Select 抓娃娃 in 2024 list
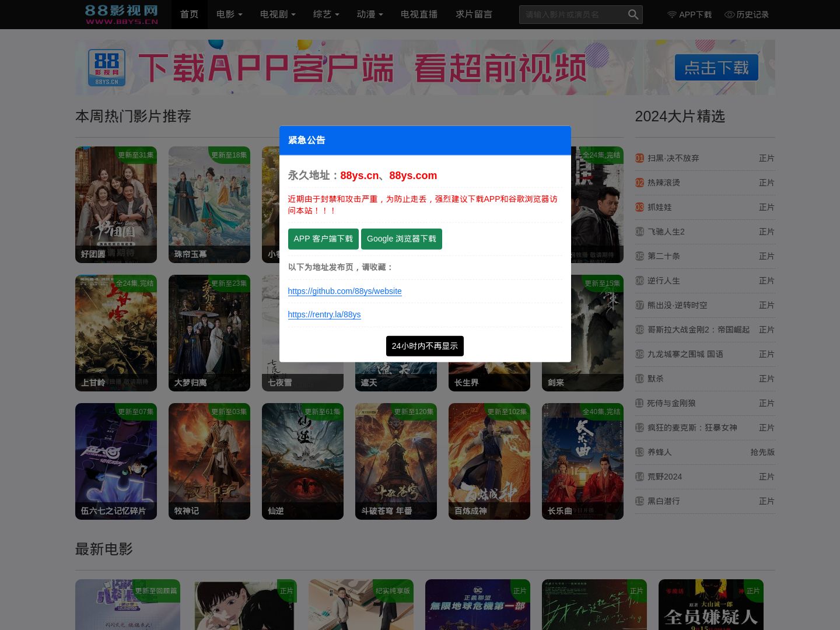This screenshot has width=840, height=630. pos(660,207)
